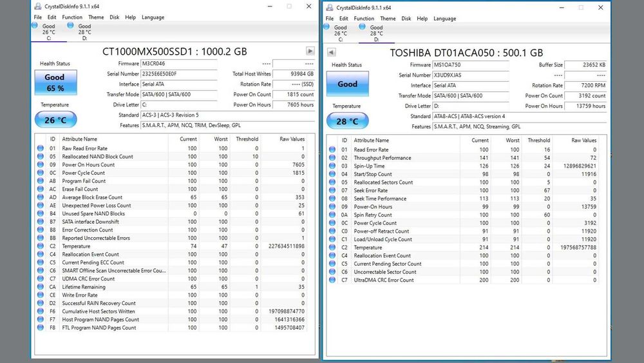Click Firmware field MS1OA750

tap(471, 65)
